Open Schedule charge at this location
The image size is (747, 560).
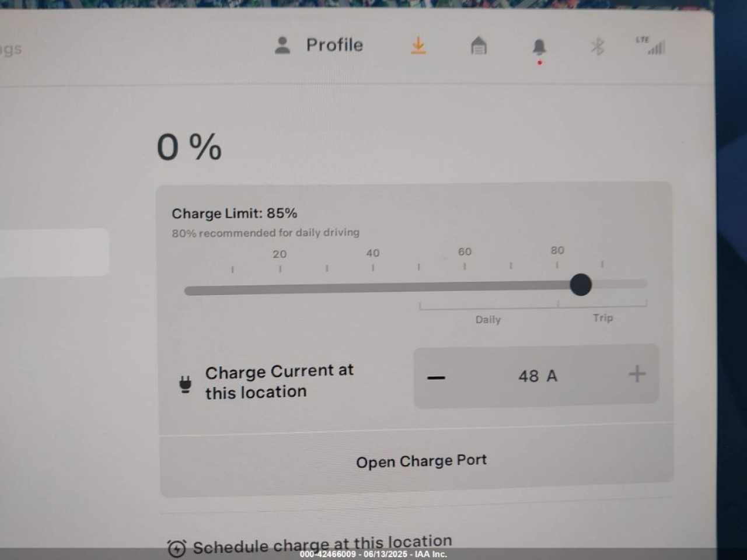coord(309,546)
